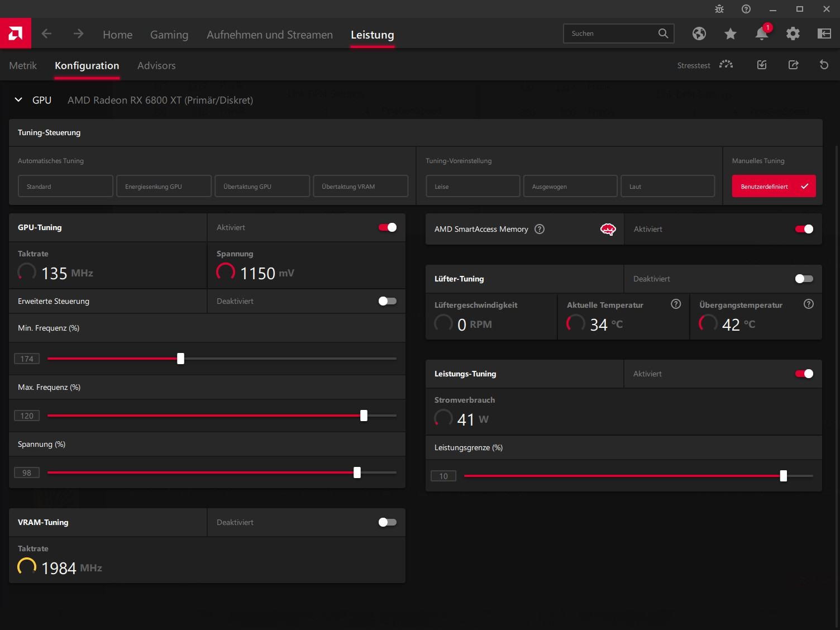Open help for AMD SmartAccess Memory
The image size is (840, 630).
[540, 229]
